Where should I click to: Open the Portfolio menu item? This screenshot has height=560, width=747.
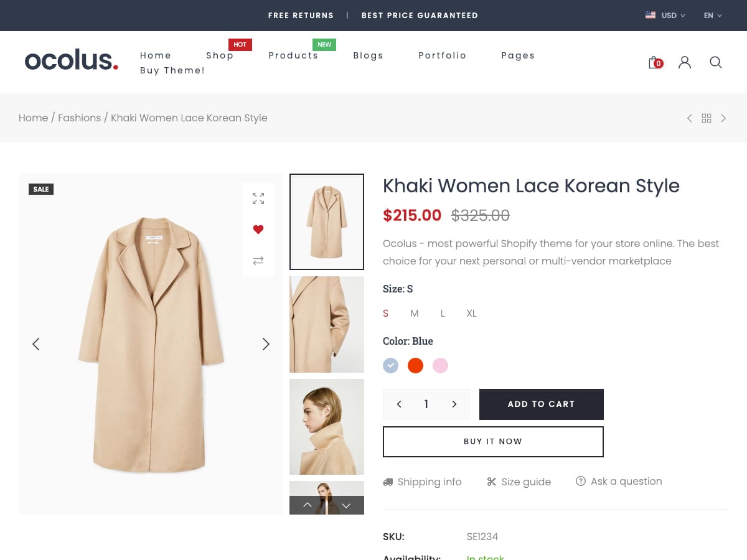442,55
